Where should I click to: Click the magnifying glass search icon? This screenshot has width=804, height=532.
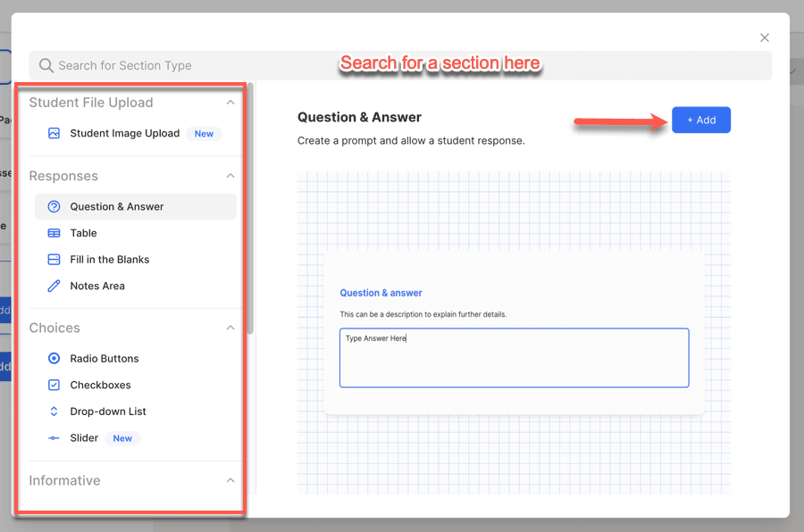46,66
